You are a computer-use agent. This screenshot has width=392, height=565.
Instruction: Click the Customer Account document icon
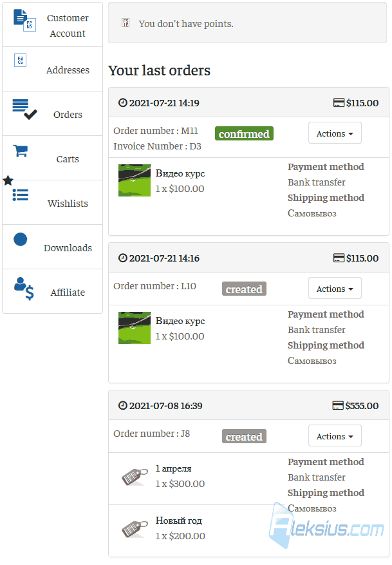(x=24, y=20)
